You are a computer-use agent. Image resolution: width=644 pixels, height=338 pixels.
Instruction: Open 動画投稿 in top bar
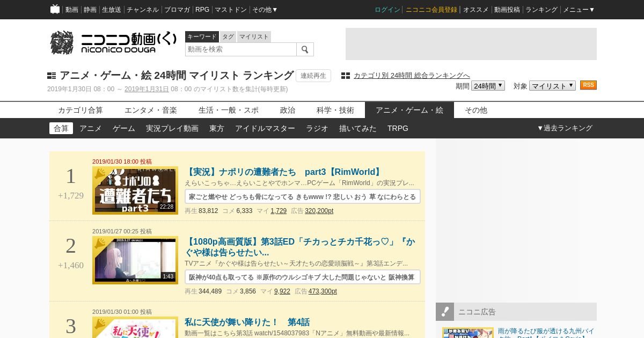507,10
